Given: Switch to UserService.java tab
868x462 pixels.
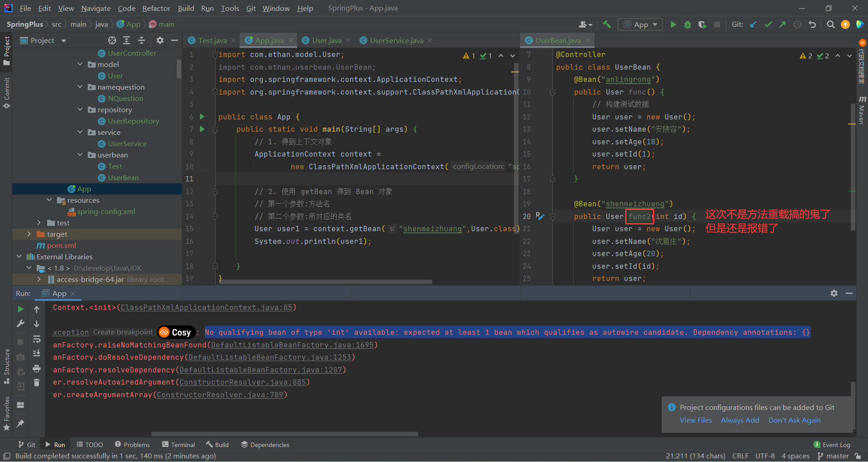Looking at the screenshot, I should pos(396,40).
